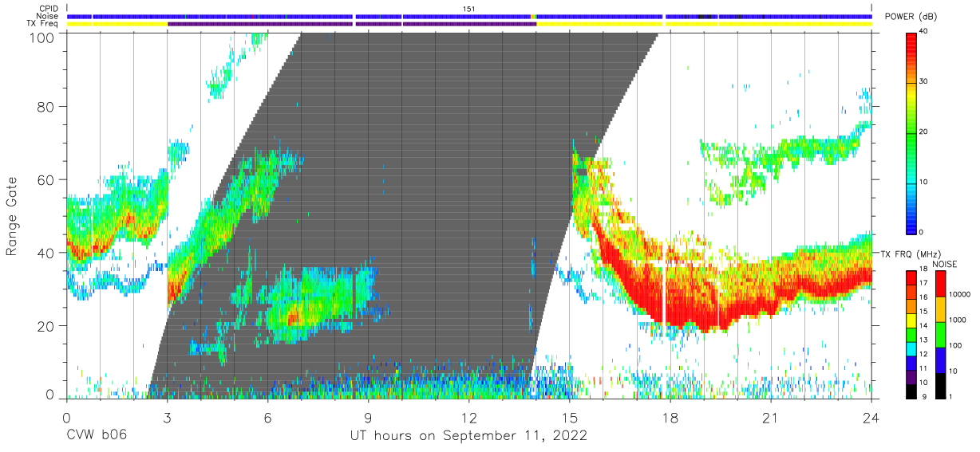Click the 6 hour tick on time axis

pyautogui.click(x=267, y=418)
